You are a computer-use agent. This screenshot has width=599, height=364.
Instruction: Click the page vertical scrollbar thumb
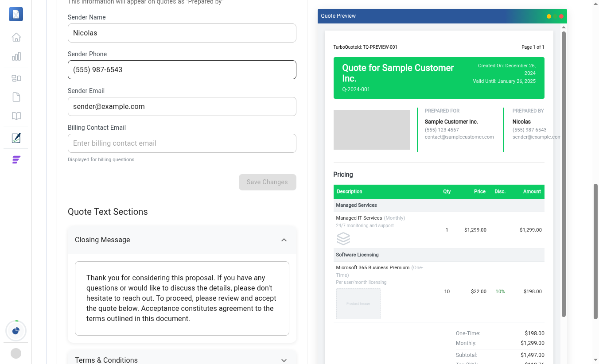(x=596, y=251)
